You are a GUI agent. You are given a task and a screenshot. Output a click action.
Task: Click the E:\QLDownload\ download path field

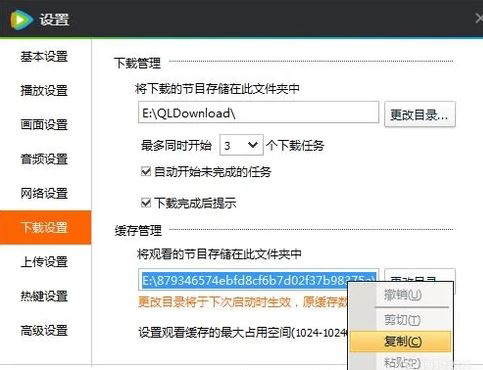click(258, 112)
